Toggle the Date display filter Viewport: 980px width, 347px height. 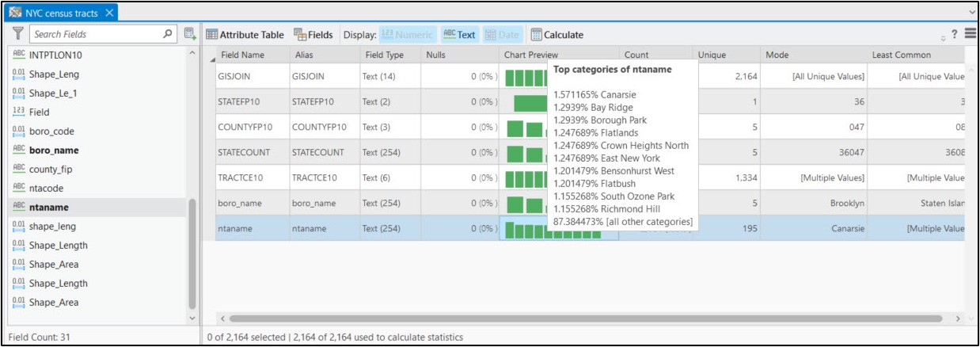coord(501,34)
